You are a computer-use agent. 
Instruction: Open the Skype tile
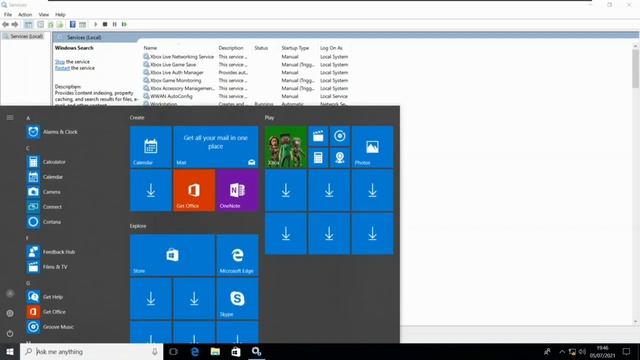tap(238, 299)
